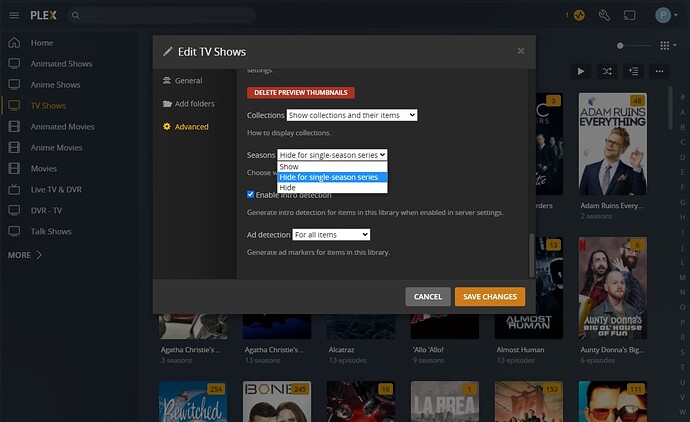Click the Cancel button
690x422 pixels.
tap(428, 297)
